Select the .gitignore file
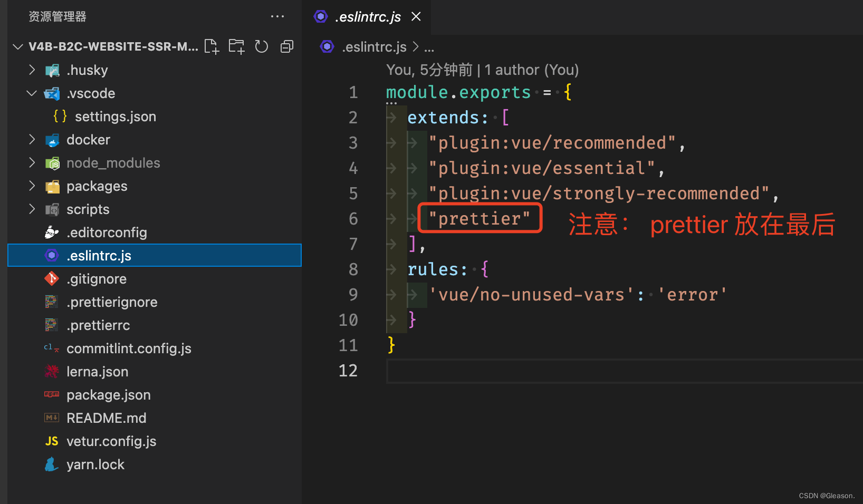Viewport: 863px width, 504px height. coord(97,278)
